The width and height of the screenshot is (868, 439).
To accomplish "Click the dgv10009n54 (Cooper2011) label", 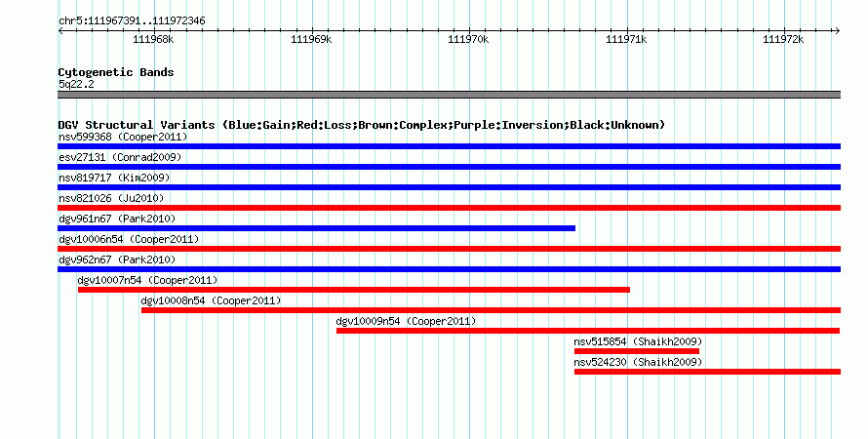I will tap(406, 321).
